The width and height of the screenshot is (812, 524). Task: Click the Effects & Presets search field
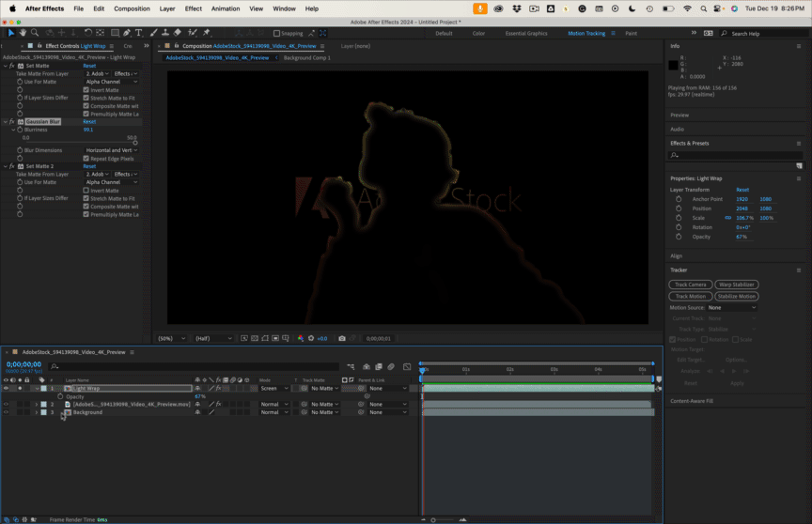(x=734, y=155)
